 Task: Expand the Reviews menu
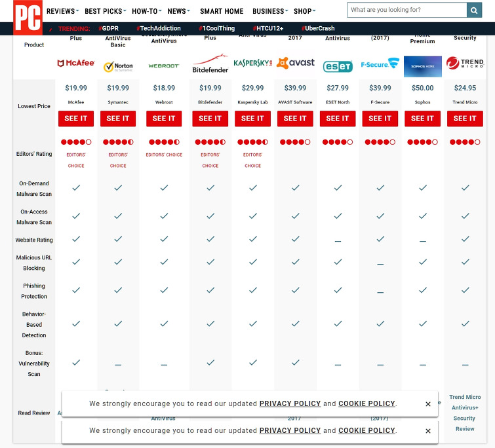pos(62,11)
